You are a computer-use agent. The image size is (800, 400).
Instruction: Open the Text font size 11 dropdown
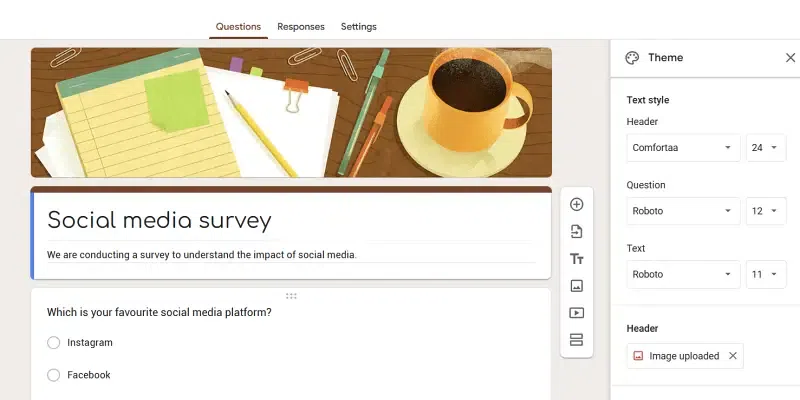pyautogui.click(x=765, y=274)
